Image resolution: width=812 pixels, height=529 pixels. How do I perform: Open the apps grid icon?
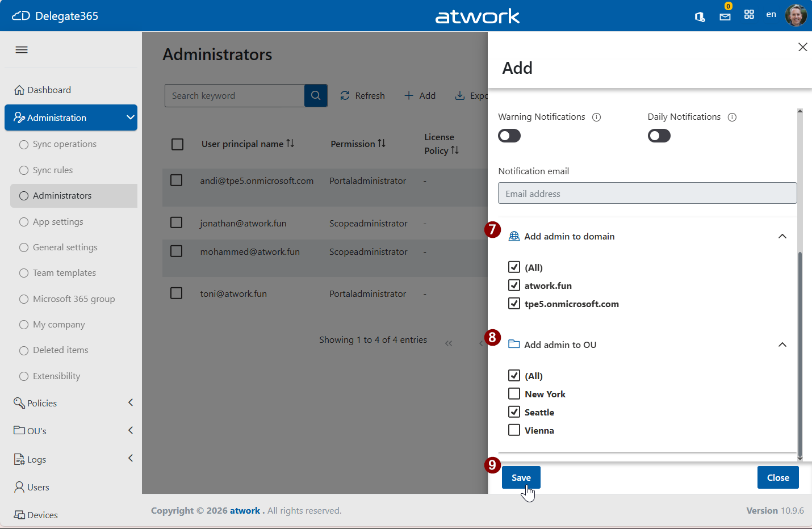click(749, 15)
